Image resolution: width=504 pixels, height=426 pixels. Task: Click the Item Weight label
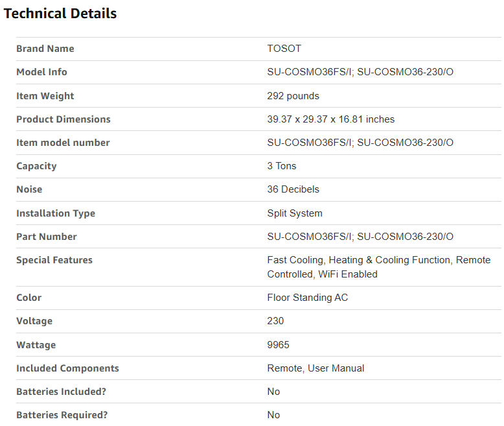click(x=45, y=96)
